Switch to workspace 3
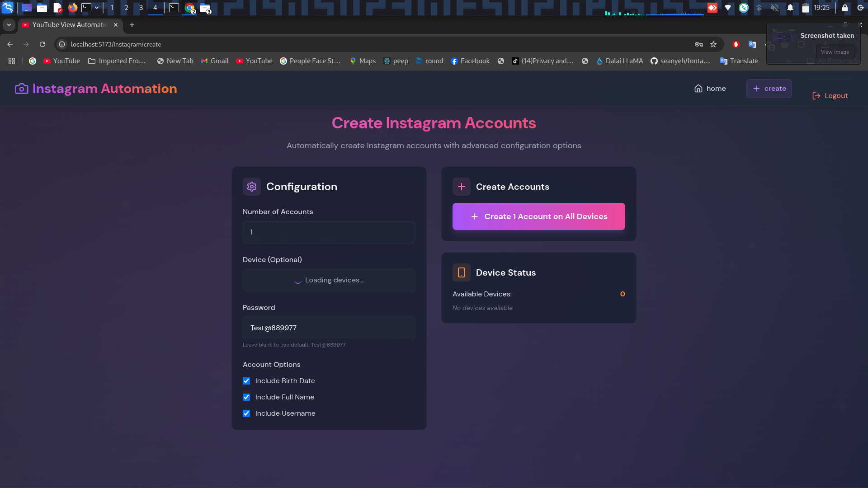 (141, 8)
